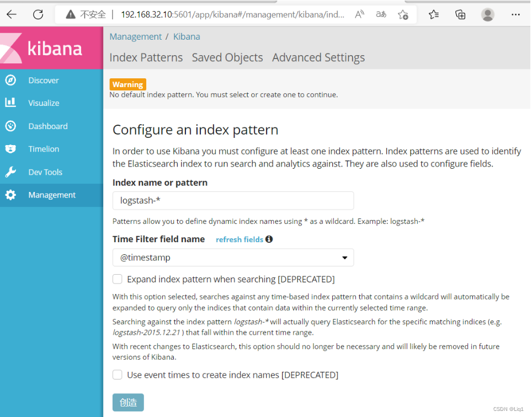The width and height of the screenshot is (532, 417).
Task: Open the browser collections icon
Action: tap(460, 14)
